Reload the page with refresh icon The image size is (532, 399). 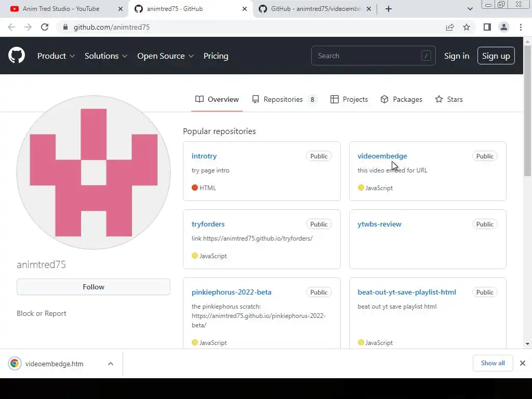(x=45, y=27)
